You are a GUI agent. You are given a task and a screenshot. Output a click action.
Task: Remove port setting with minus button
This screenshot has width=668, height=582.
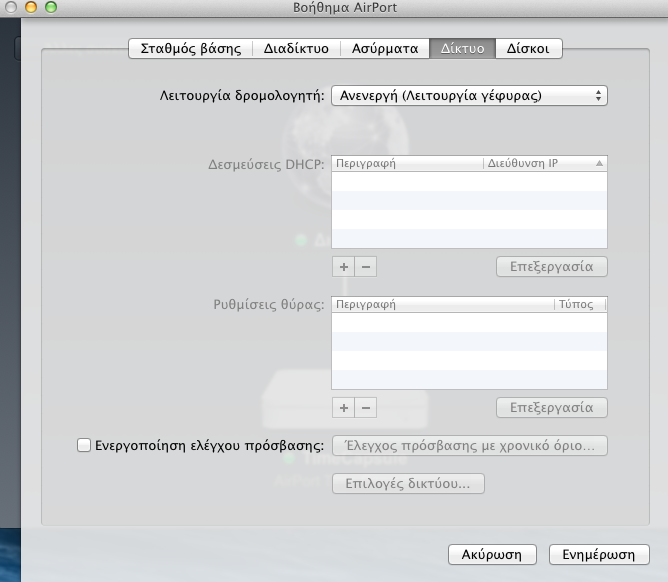366,408
